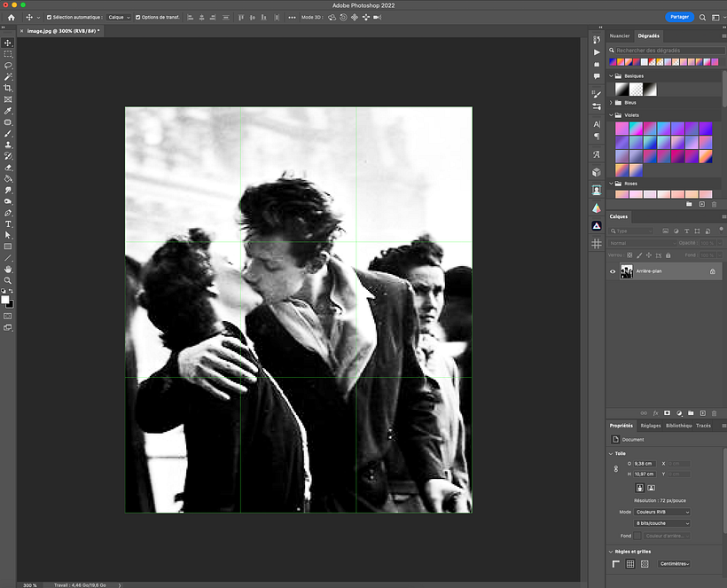The width and height of the screenshot is (727, 588).
Task: Click the Partager button
Action: [x=679, y=17]
